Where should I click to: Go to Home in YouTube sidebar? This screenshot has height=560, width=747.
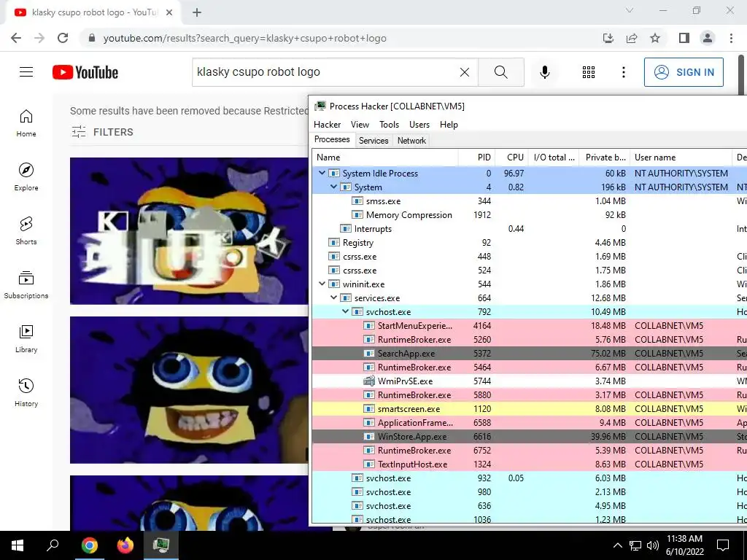(26, 122)
